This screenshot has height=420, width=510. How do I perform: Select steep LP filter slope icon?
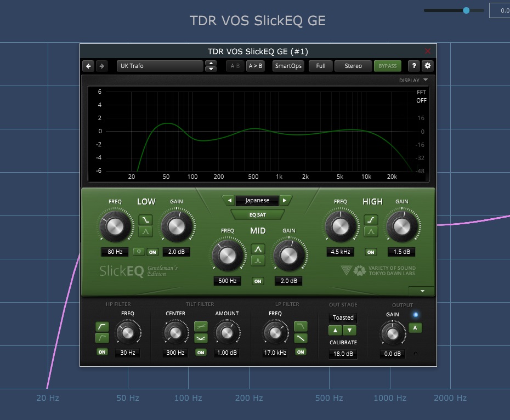point(301,326)
